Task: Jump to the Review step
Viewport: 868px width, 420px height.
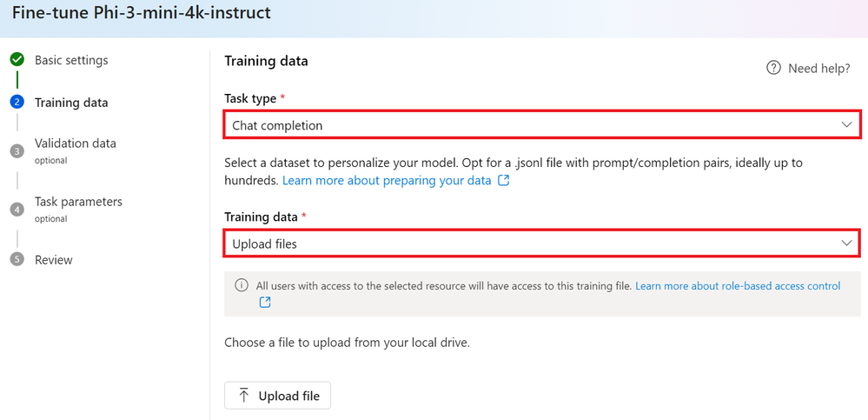Action: pyautogui.click(x=54, y=260)
